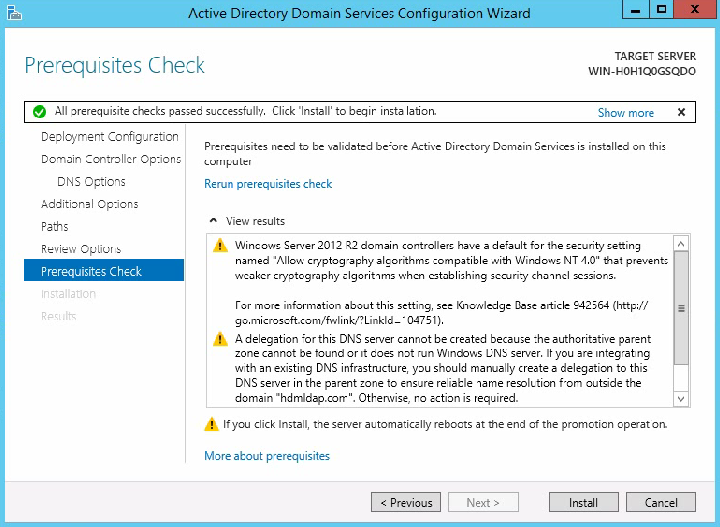The image size is (720, 527).
Task: Dismiss the notification banner with X
Action: [681, 112]
